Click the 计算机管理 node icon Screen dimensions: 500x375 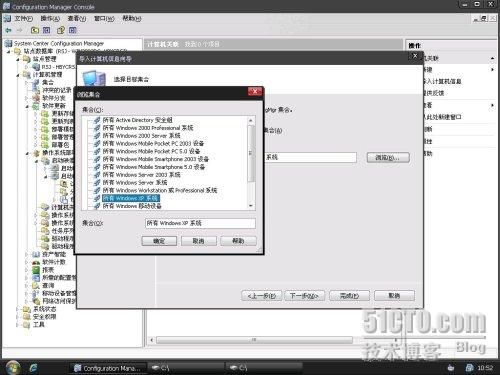(26, 75)
